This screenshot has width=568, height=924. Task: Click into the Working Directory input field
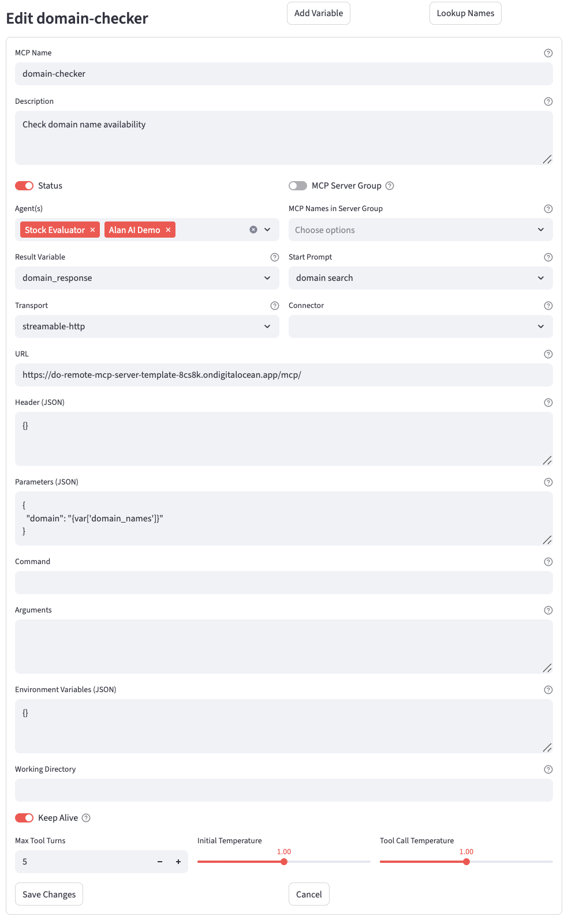pos(283,790)
